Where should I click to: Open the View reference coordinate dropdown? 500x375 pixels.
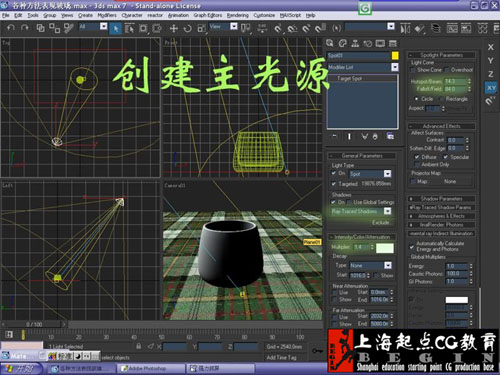tap(234, 27)
